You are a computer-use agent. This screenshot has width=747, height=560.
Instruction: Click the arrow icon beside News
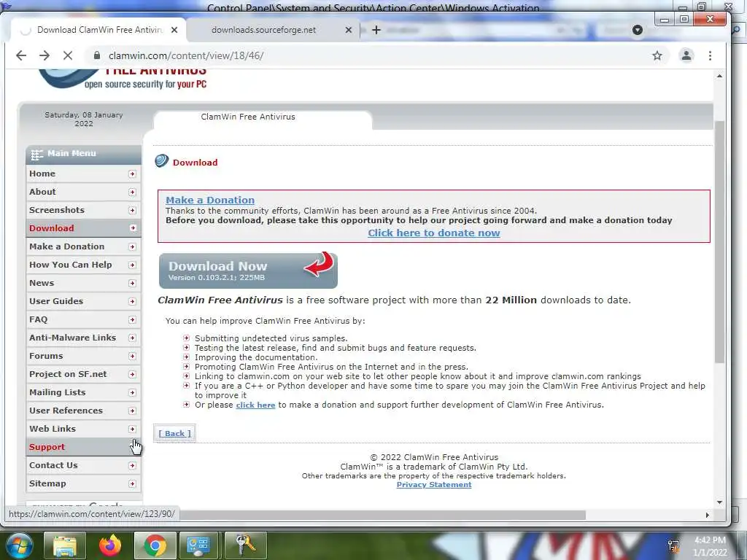coord(133,283)
